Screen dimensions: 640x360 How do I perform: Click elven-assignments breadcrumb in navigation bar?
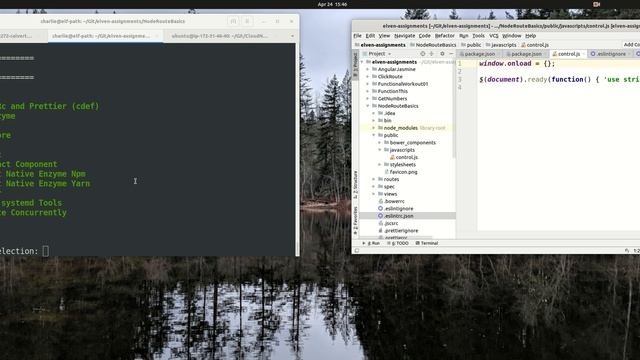[380, 45]
